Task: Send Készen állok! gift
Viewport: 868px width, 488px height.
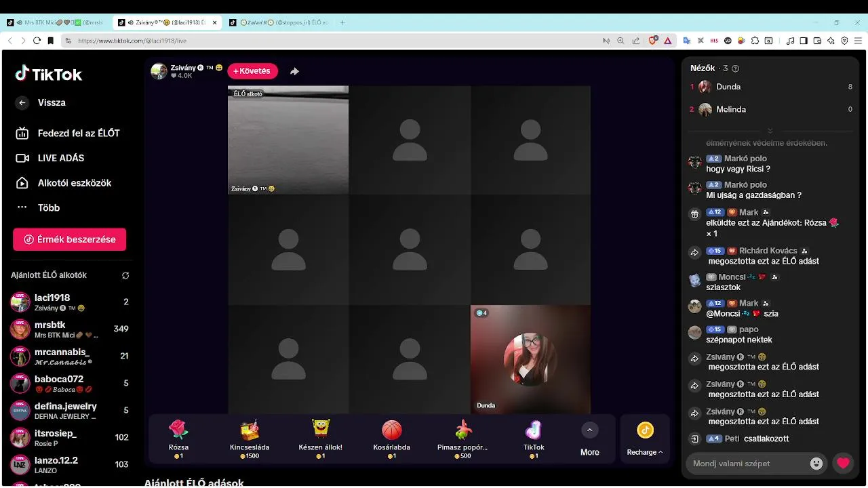Action: click(x=321, y=439)
